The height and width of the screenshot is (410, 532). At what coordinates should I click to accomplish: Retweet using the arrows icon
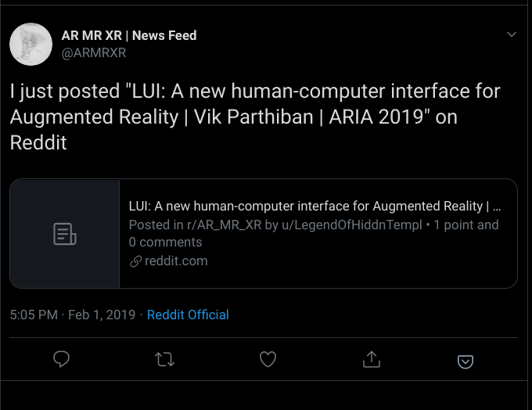click(164, 359)
